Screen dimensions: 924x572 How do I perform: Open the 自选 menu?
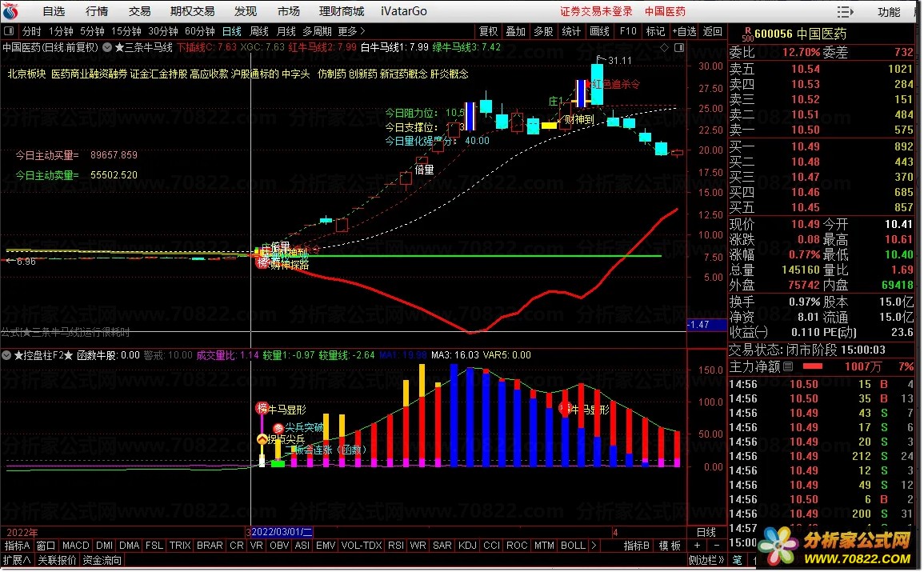(x=54, y=11)
